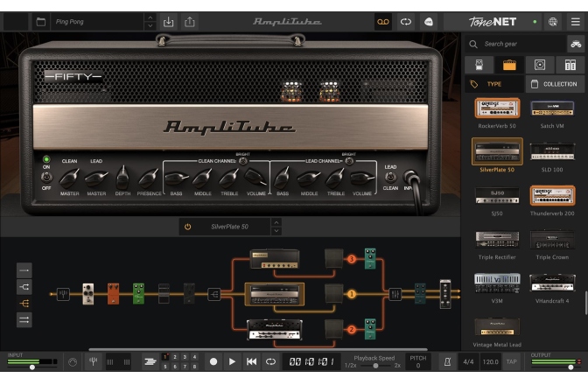Step to next preset with down arrow
Viewport: 588px width, 385px height.
(x=150, y=26)
